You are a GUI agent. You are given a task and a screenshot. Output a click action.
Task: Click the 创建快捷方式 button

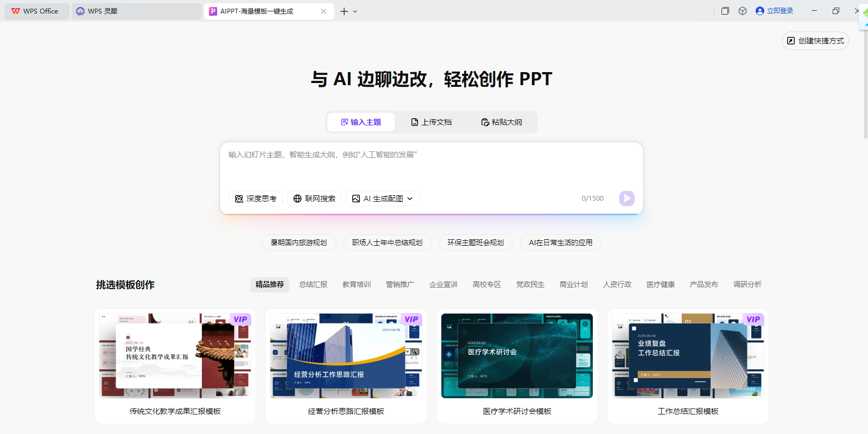[x=815, y=41]
